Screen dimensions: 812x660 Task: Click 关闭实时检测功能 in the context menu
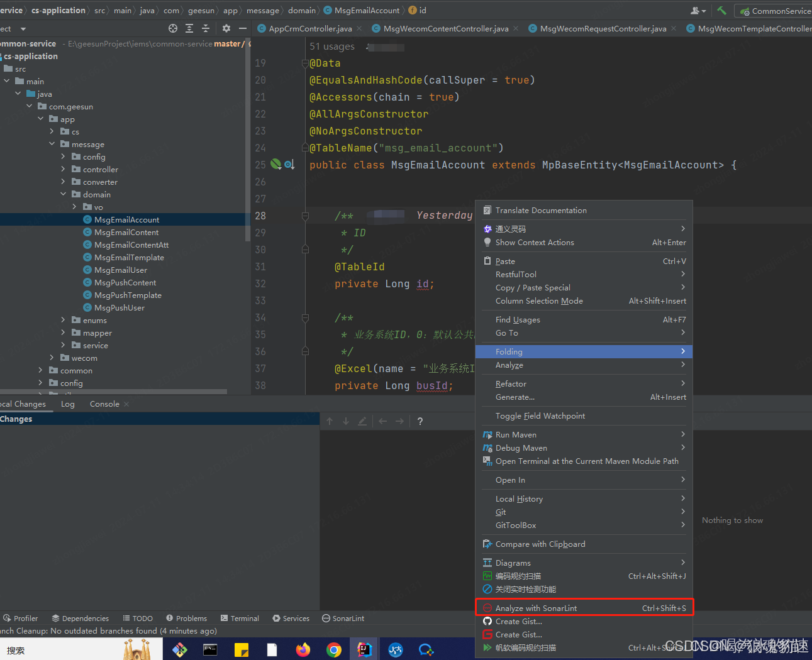pyautogui.click(x=584, y=590)
